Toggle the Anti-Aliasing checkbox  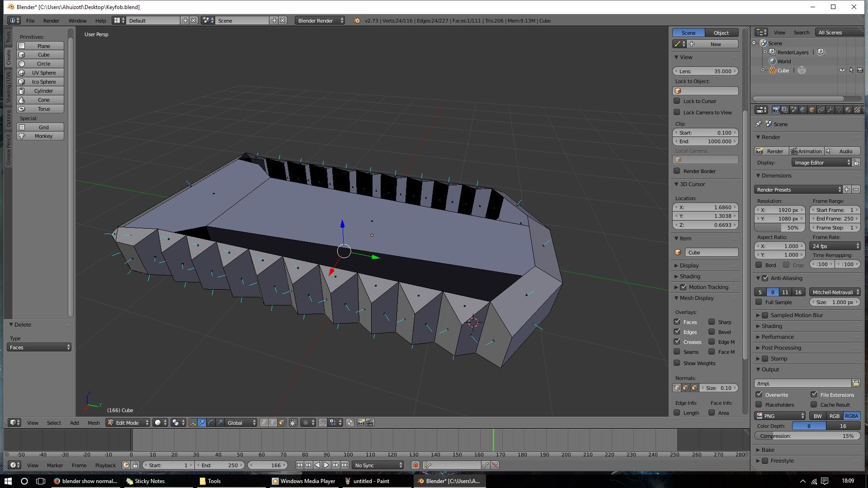[765, 278]
